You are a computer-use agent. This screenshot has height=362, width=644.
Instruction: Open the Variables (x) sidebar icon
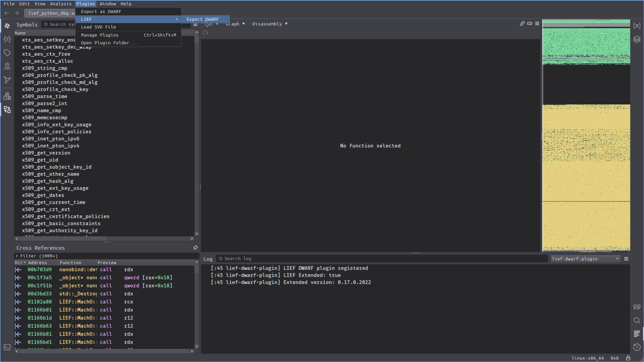click(637, 25)
